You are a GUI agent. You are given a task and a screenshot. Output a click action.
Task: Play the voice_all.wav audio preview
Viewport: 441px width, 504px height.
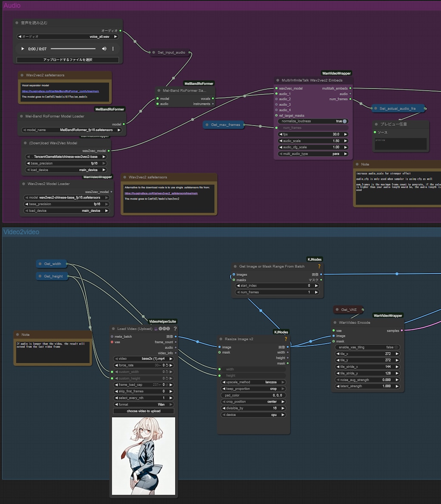[x=23, y=49]
